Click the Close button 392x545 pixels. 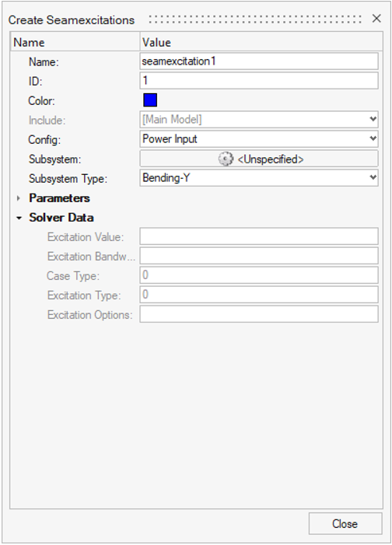point(345,524)
